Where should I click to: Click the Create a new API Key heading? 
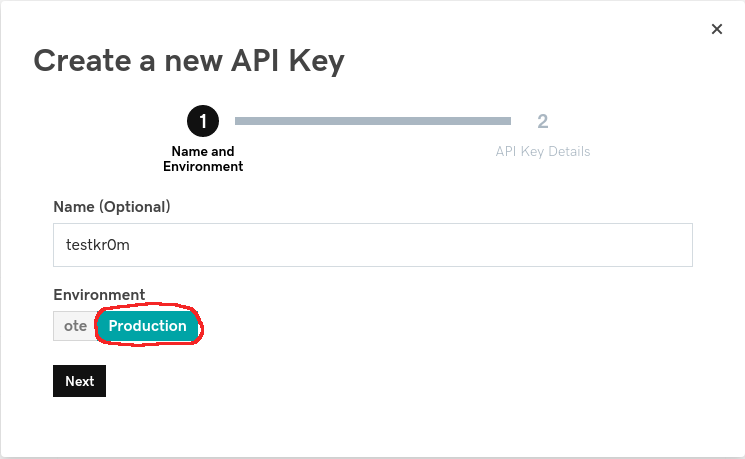[x=189, y=60]
